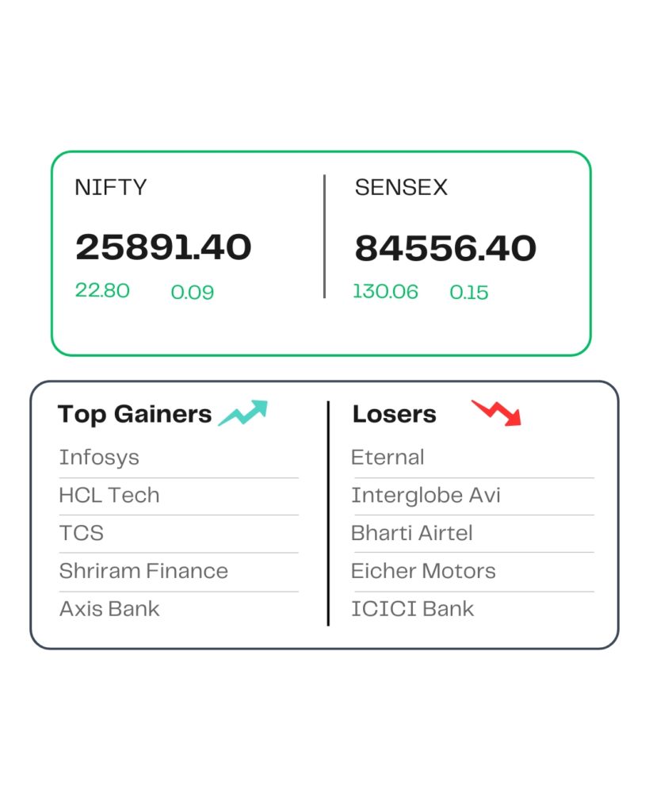Select the NIFTY index label
The image size is (649, 812).
(111, 188)
